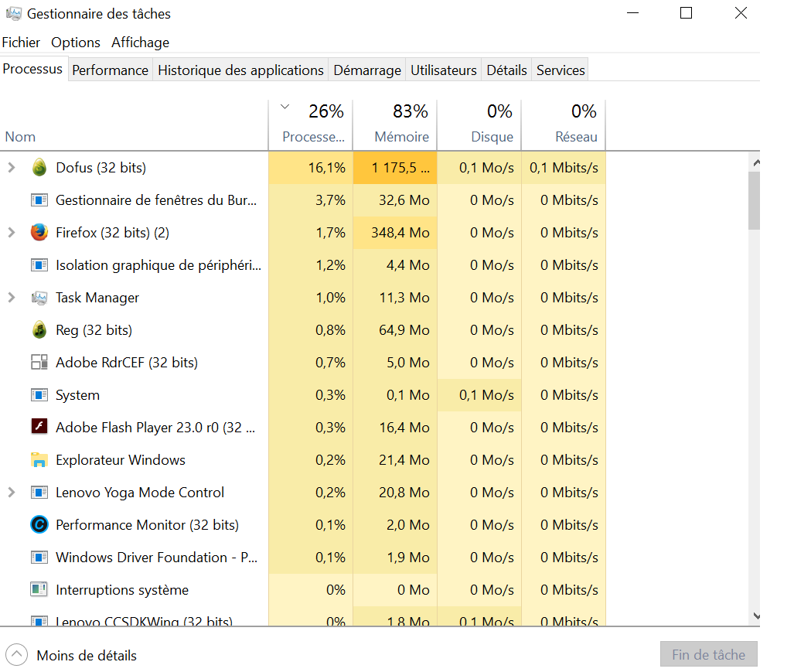This screenshot has width=794, height=672.
Task: Click the 11,3 Mo memory value
Action: click(x=404, y=297)
